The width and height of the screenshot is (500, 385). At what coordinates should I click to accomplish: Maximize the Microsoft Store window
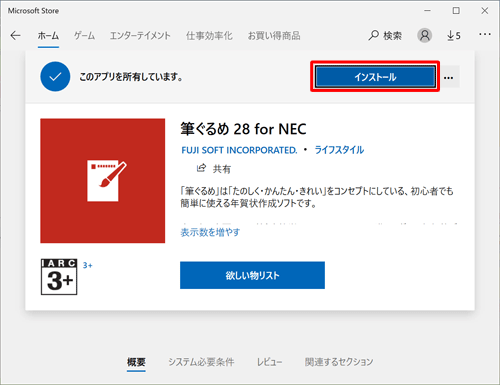[456, 11]
